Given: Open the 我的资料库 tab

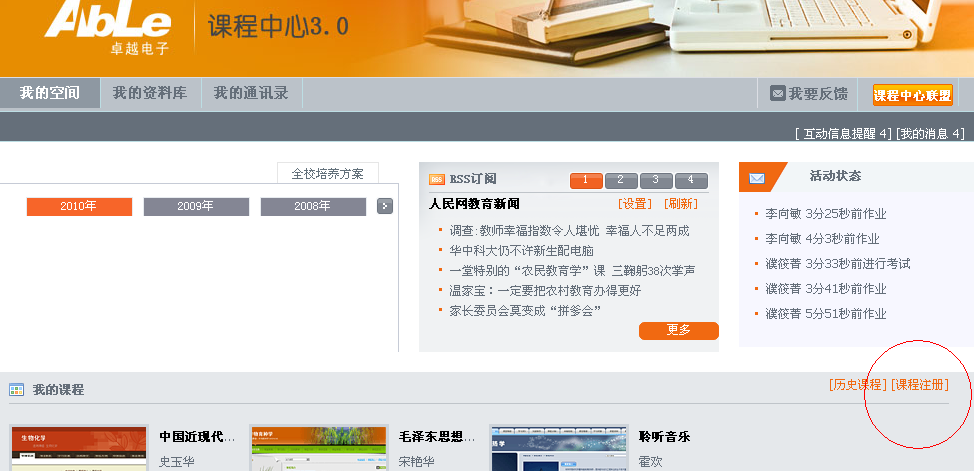Looking at the screenshot, I should point(150,94).
